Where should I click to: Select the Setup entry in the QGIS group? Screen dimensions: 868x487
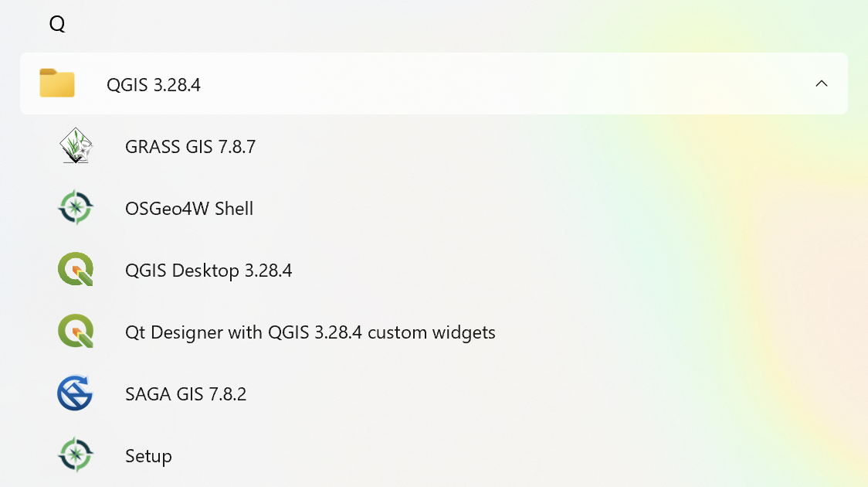point(148,455)
